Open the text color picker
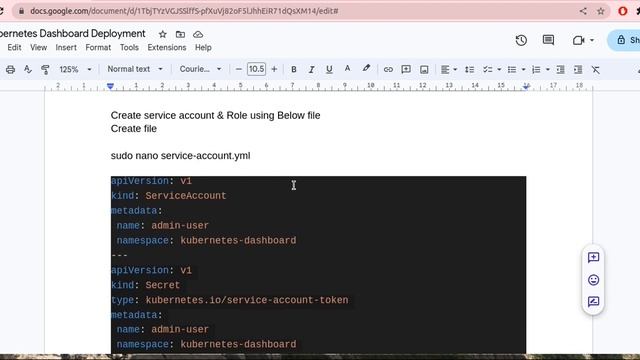The image size is (640, 360). 347,69
